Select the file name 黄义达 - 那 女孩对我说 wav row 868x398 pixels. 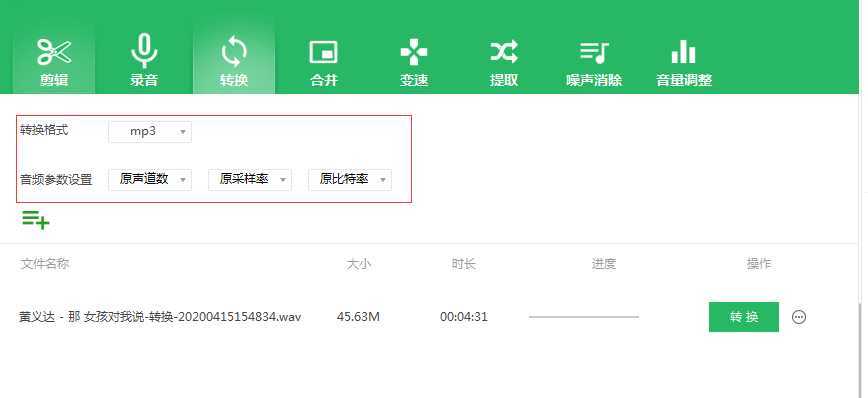tap(160, 317)
